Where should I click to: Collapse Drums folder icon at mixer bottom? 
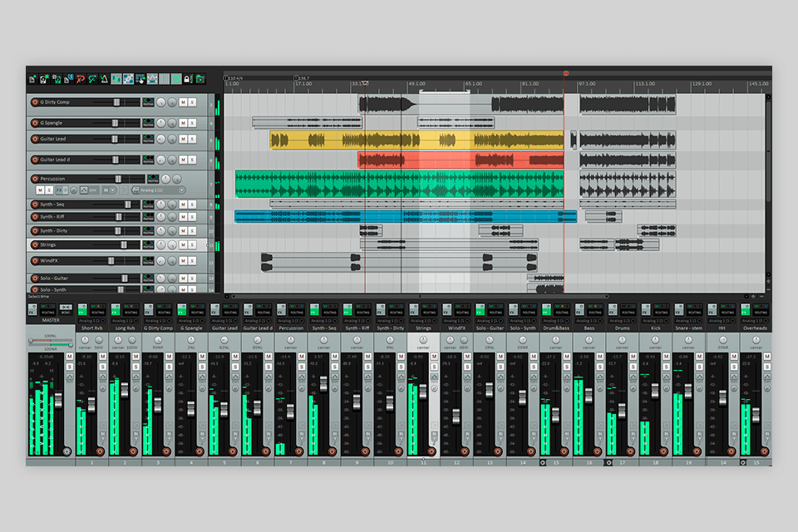[x=609, y=463]
